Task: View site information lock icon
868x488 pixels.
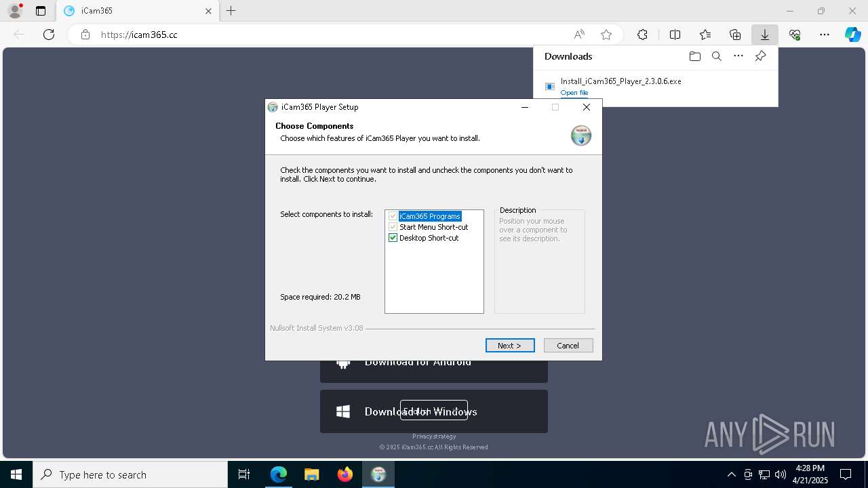Action: (x=85, y=35)
